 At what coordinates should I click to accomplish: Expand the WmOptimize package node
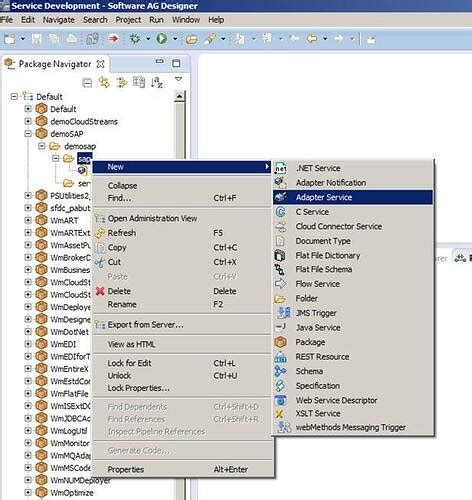pyautogui.click(x=28, y=492)
